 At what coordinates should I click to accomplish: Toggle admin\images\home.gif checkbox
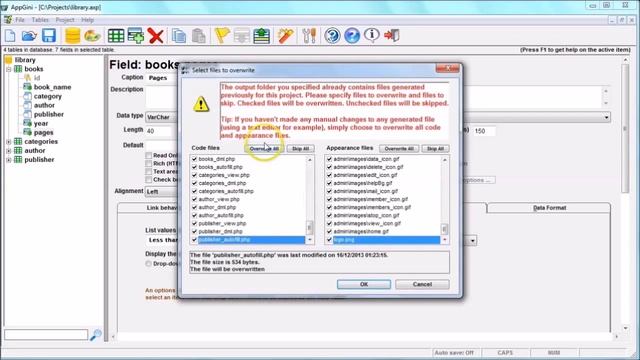point(329,231)
